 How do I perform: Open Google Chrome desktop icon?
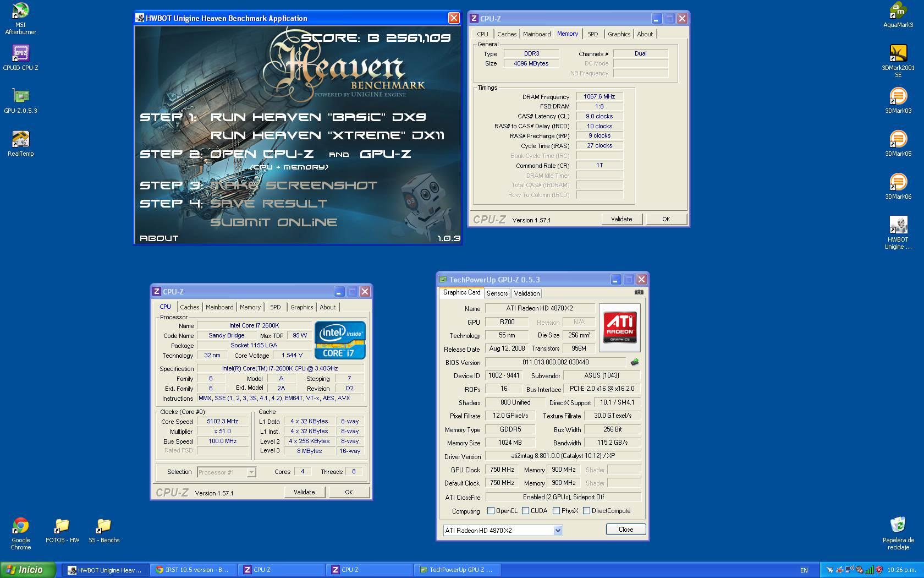pyautogui.click(x=20, y=533)
